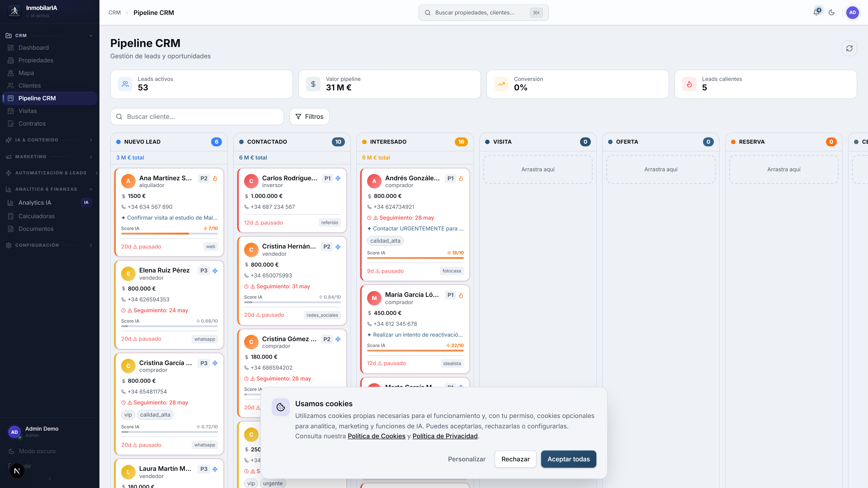Expand the IA & Contenido section
The height and width of the screenshot is (488, 868).
49,140
